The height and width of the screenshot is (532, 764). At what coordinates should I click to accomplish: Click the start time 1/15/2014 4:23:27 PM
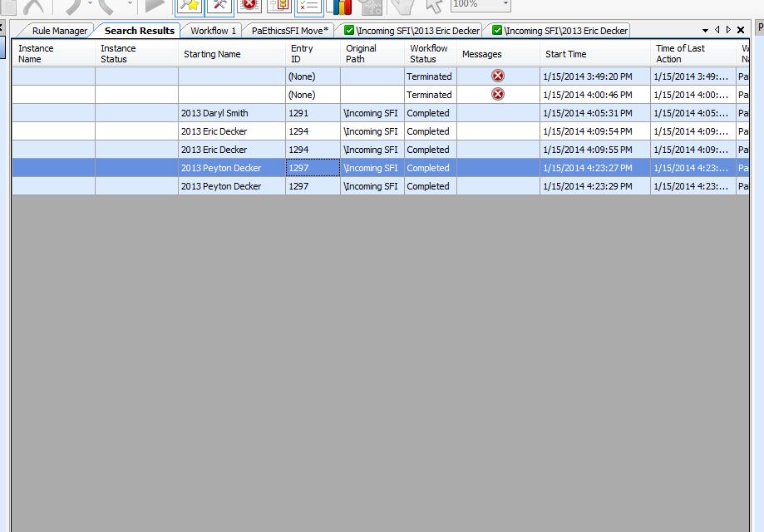coord(595,168)
